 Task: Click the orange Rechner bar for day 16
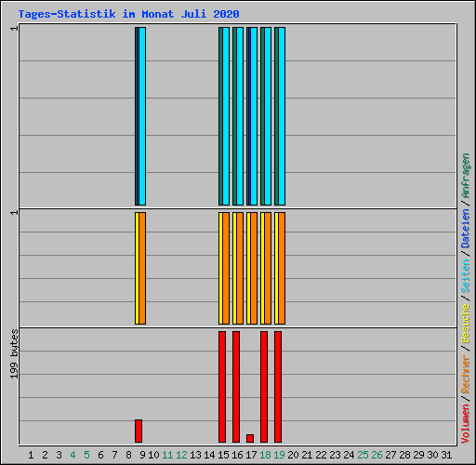pyautogui.click(x=240, y=268)
